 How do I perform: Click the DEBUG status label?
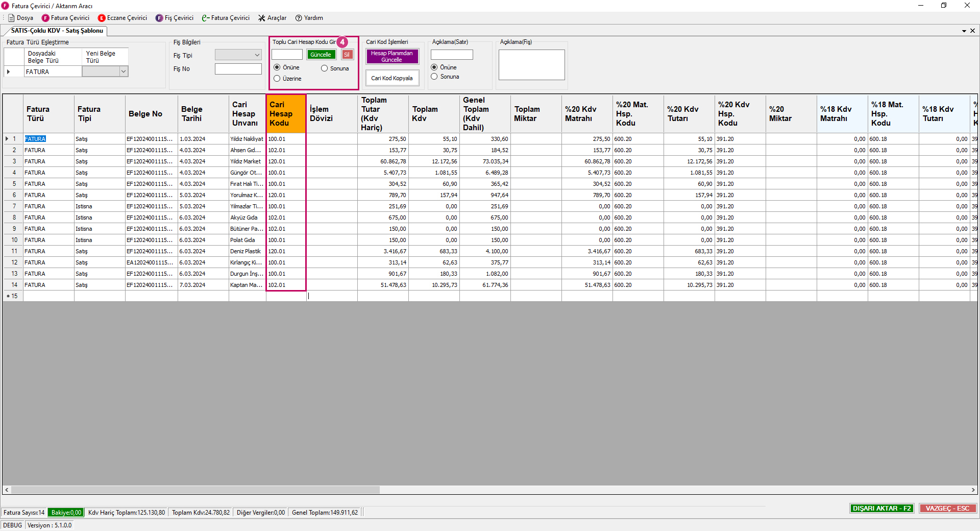13,525
